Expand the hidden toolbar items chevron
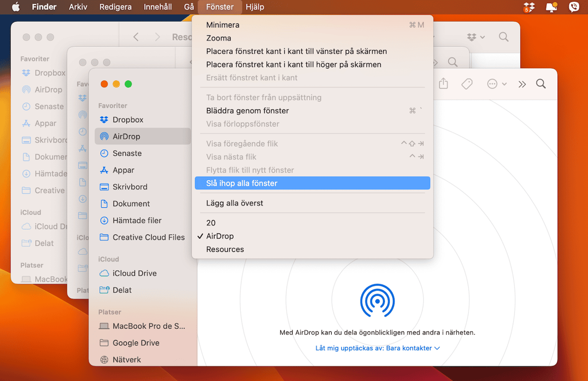The height and width of the screenshot is (381, 588). (x=522, y=84)
